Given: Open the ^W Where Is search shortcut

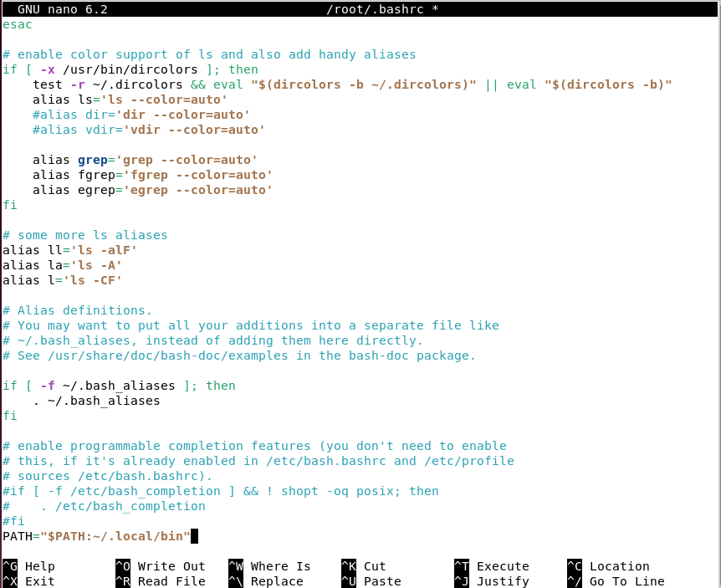Looking at the screenshot, I should click(x=269, y=566).
